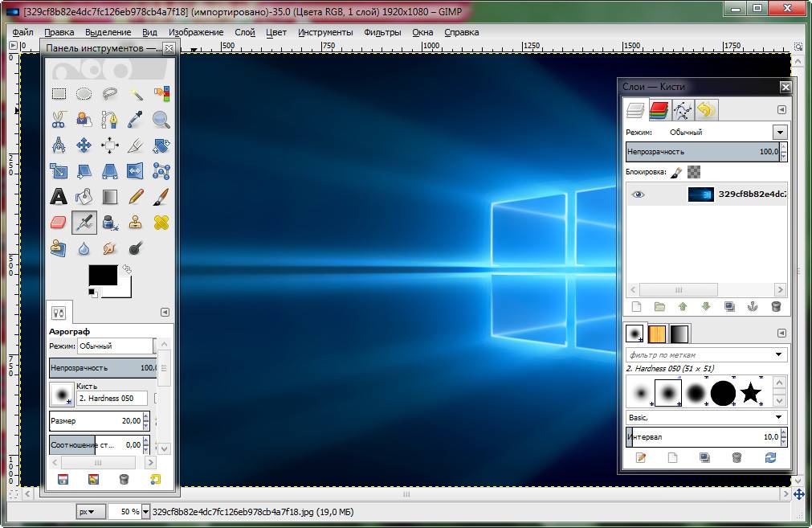Select the Paths tool

(x=110, y=120)
